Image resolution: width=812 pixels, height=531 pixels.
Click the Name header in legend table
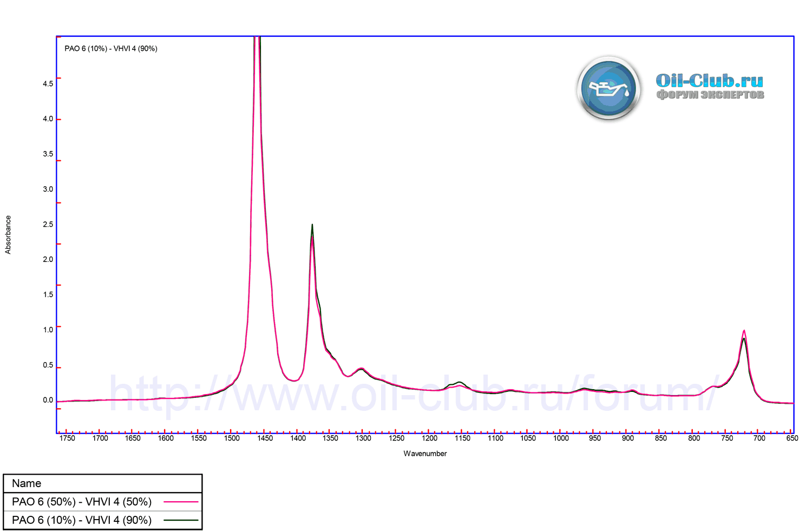click(27, 483)
